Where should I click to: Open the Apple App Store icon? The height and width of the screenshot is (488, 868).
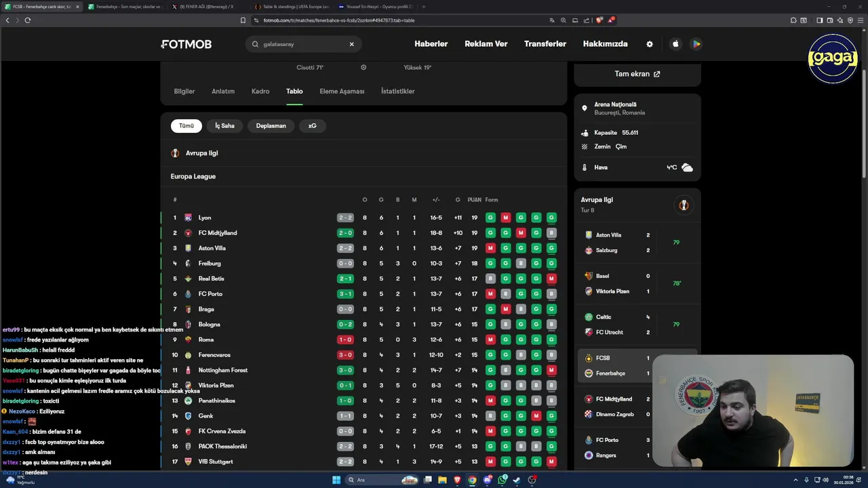[x=675, y=44]
